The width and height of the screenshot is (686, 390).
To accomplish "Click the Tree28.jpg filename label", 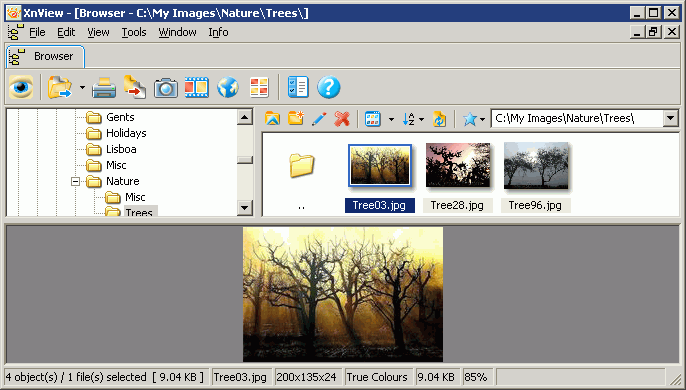I will pyautogui.click(x=457, y=205).
